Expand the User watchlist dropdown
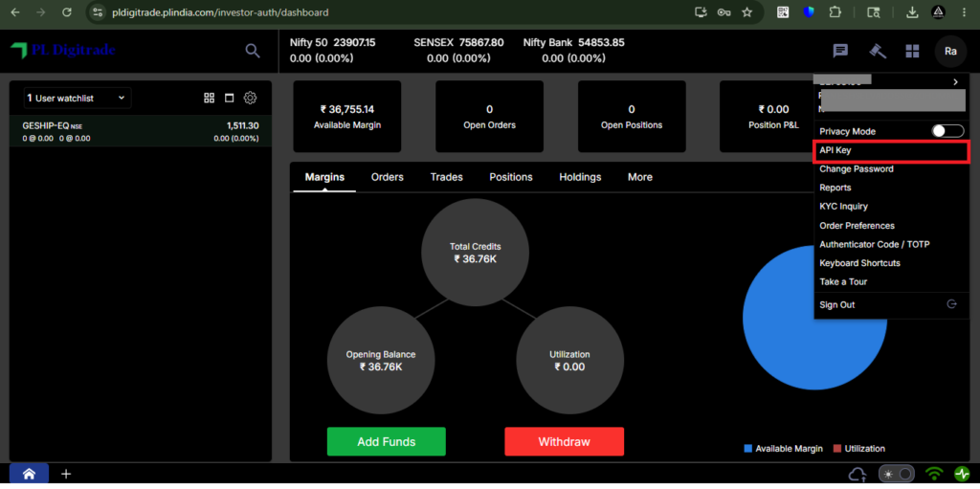Screen dimensions: 980x489 [78, 99]
